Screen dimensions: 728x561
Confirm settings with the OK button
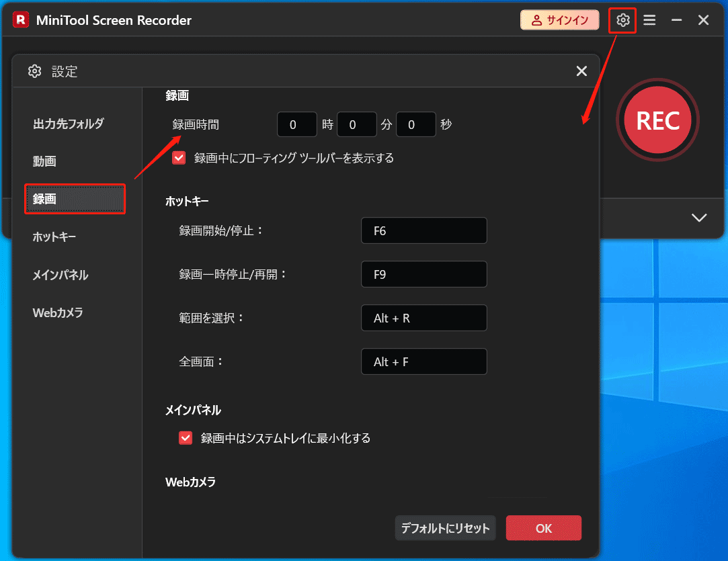(543, 528)
